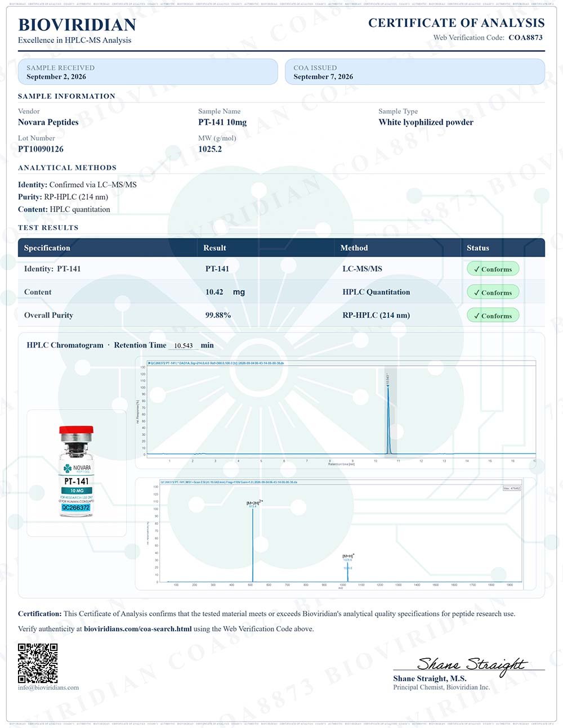Click the retention time value 10.543
The height and width of the screenshot is (728, 563).
184,346
